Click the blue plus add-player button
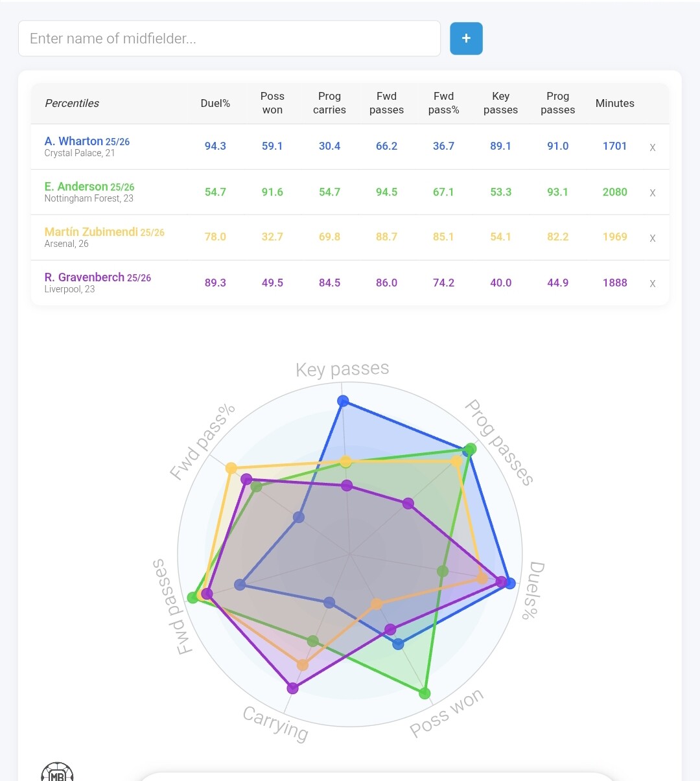 466,38
